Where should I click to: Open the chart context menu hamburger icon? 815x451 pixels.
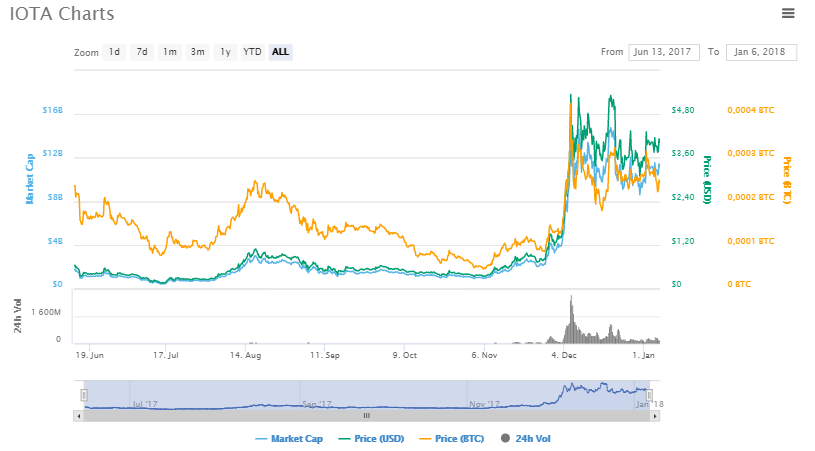[x=788, y=13]
